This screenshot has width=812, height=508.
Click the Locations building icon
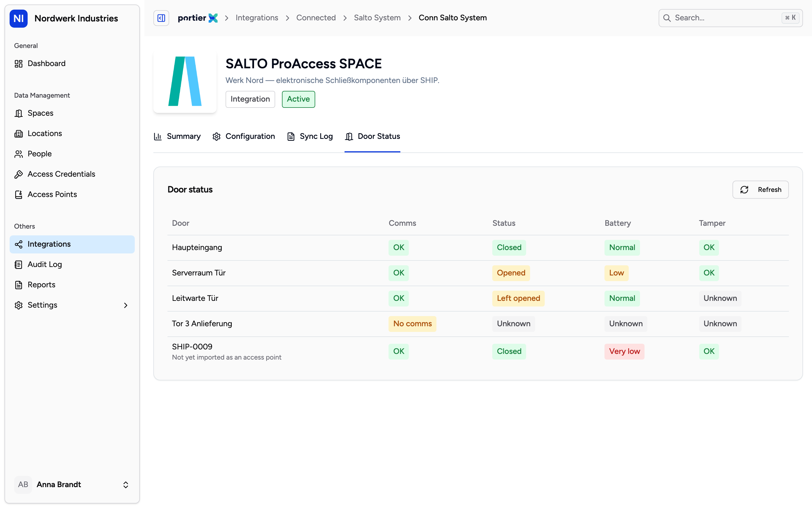tap(18, 133)
